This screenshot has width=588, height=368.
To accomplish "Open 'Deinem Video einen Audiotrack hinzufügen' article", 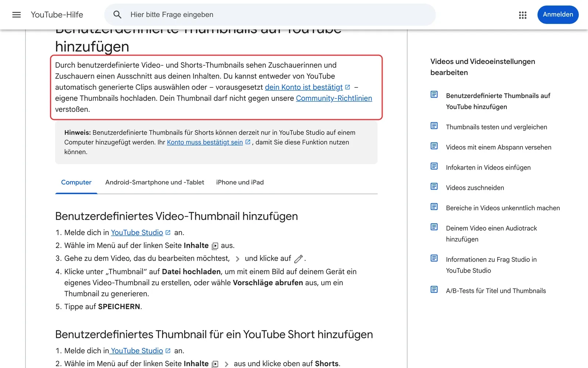I will 491,234.
